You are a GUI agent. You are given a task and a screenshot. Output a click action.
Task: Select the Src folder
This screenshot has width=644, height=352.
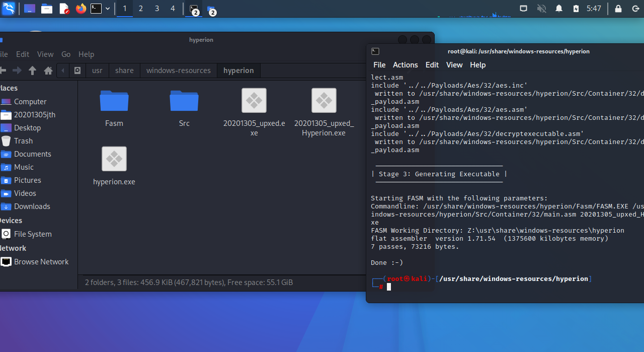[184, 108]
